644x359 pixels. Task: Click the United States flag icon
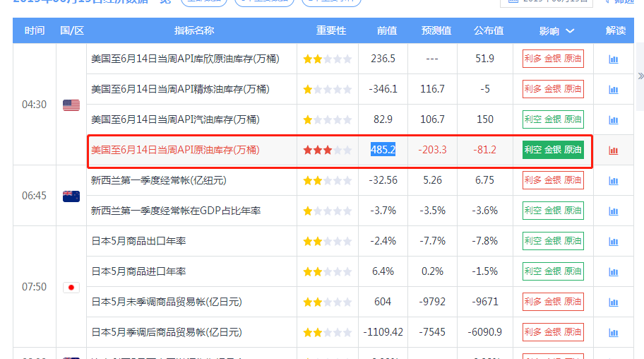(71, 105)
